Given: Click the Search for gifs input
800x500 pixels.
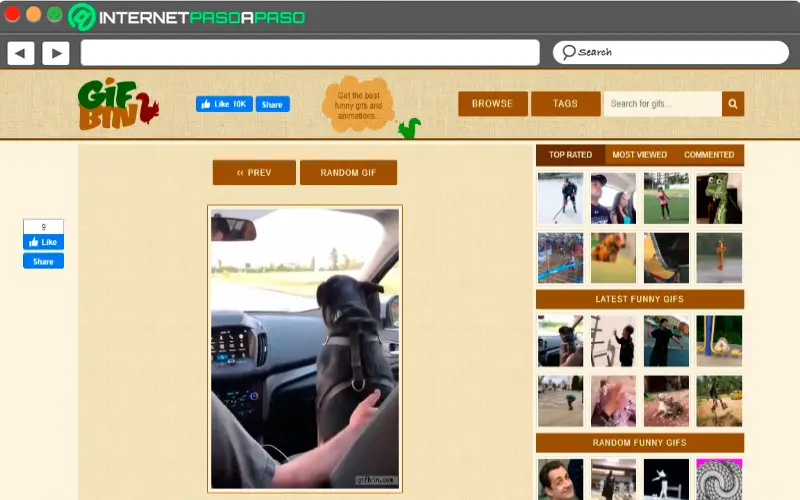Looking at the screenshot, I should (662, 104).
